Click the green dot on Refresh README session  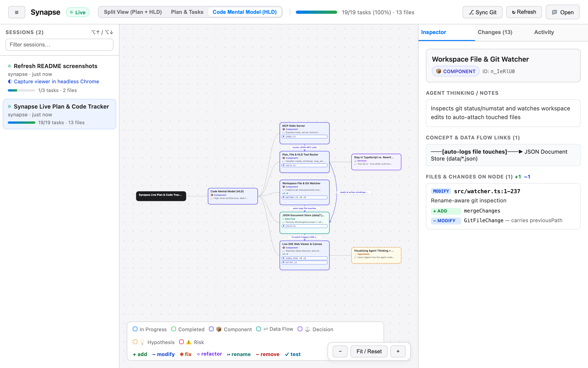(9, 66)
